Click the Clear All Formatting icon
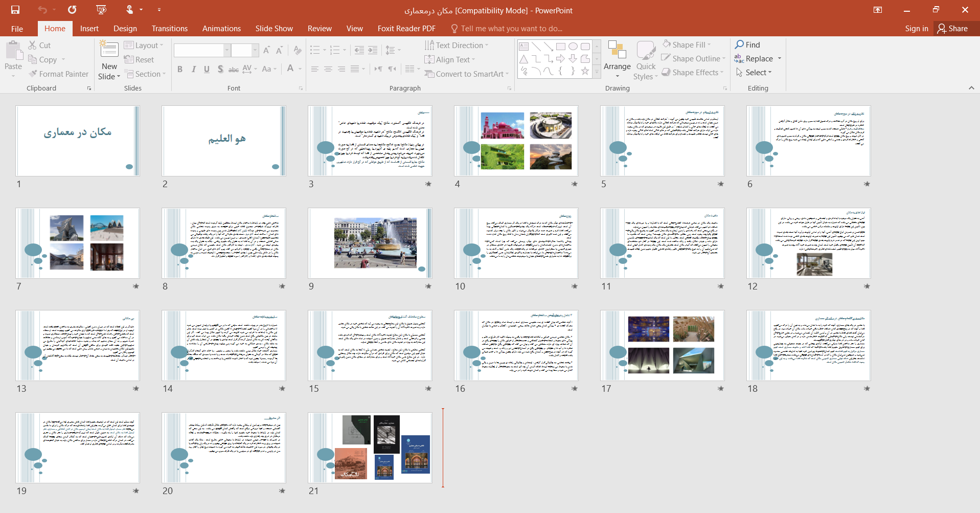The width and height of the screenshot is (980, 513). click(x=298, y=50)
